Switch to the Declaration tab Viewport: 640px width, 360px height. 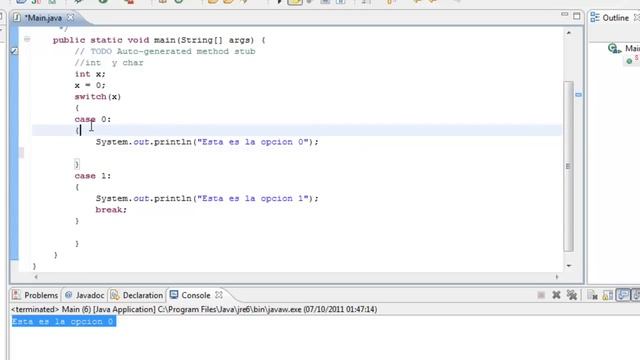tap(137, 295)
